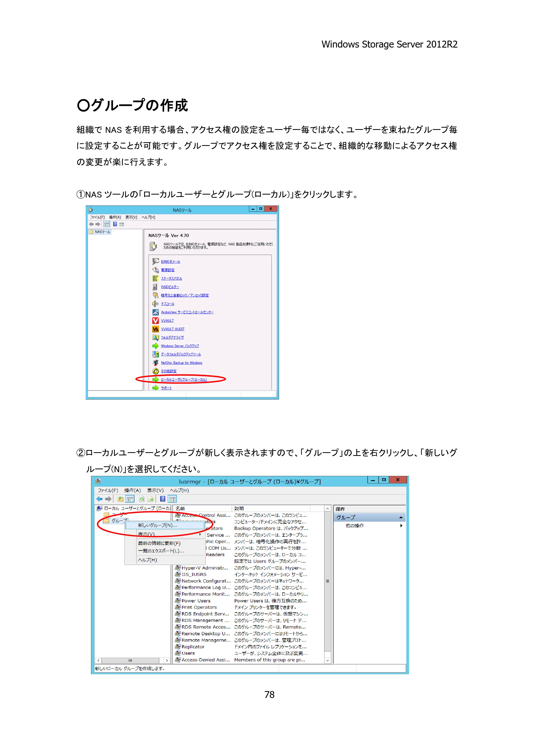Open the ローカルユーザとグループ(ローカル) link
The image size is (534, 756).
coord(184,380)
